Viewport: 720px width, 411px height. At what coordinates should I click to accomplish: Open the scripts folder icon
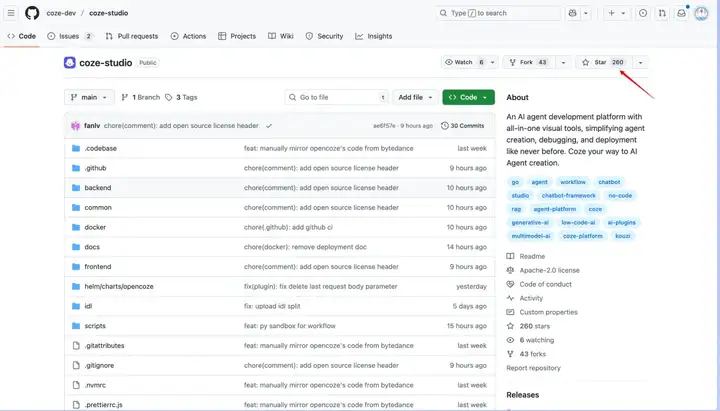click(x=76, y=326)
